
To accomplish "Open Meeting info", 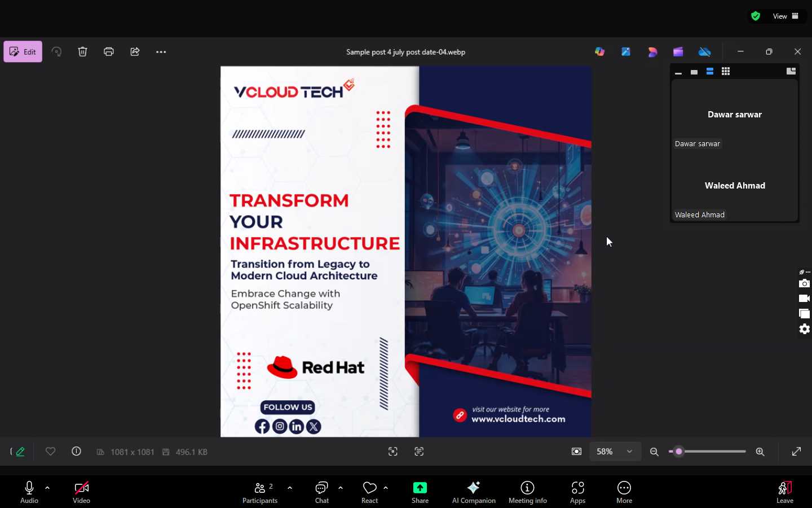I will [528, 492].
